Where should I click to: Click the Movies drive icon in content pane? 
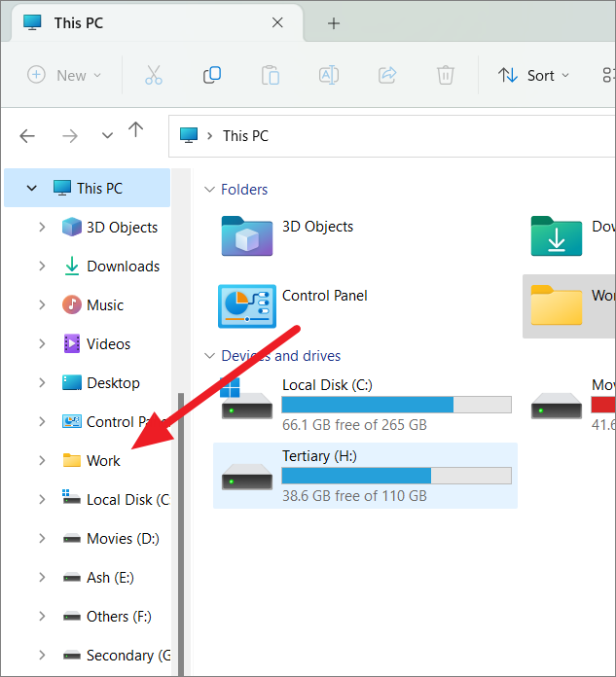[557, 406]
